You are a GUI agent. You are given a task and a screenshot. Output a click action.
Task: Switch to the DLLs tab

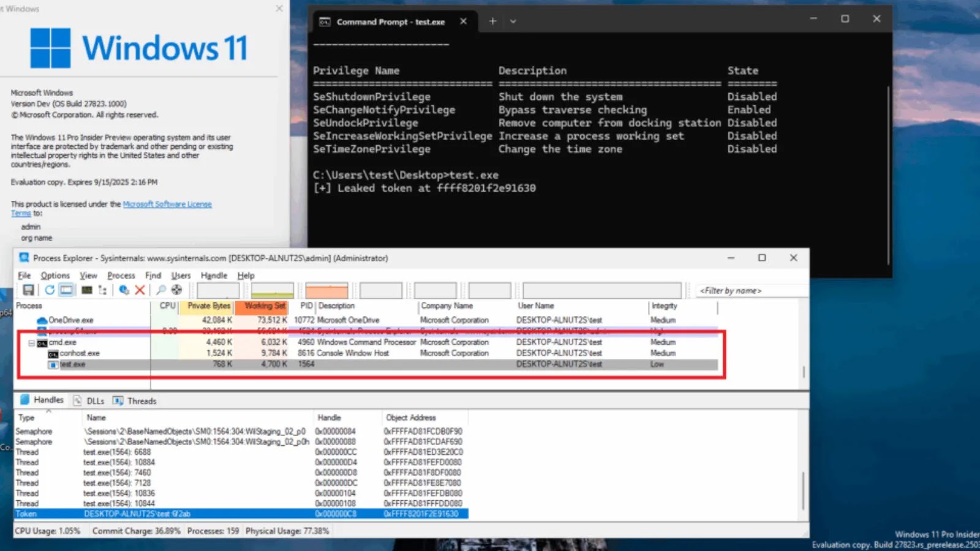(x=95, y=400)
